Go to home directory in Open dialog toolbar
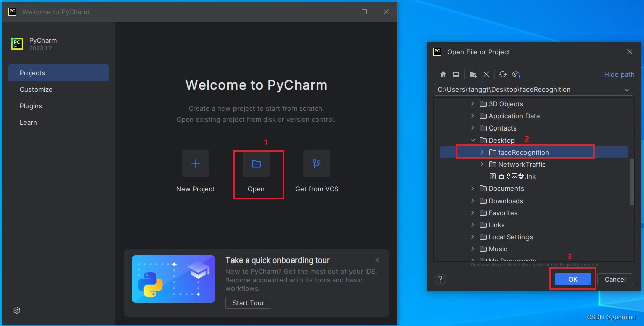 coord(443,74)
